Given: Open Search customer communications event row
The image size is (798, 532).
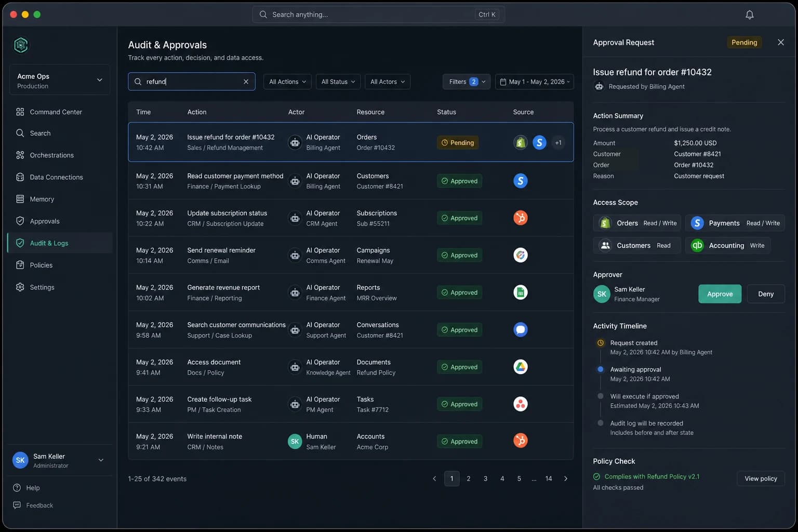Looking at the screenshot, I should [x=351, y=330].
